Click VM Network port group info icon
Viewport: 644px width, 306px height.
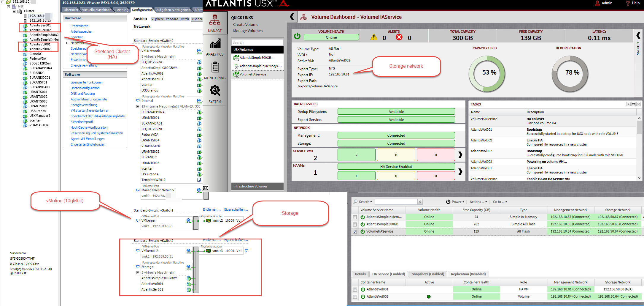[x=199, y=51]
